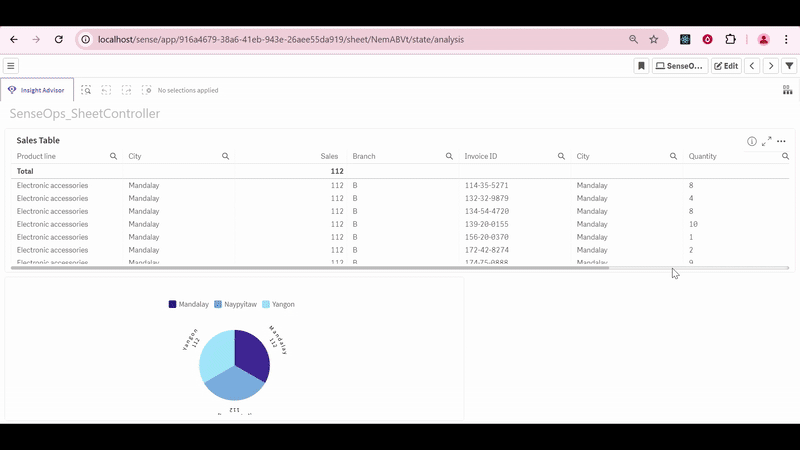
Task: Select invoice 114-35-5271 cell
Action: coord(515,185)
